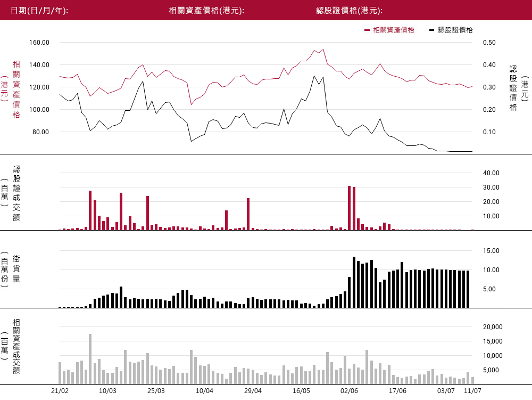Click the 02/06 date label

[349, 391]
